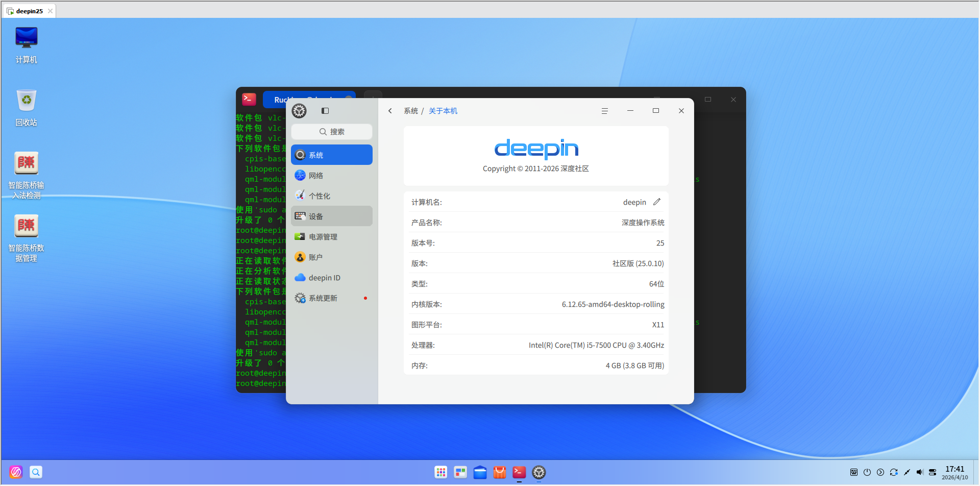This screenshot has width=980, height=486.
Task: Switch to 系统 via the breadcrumb
Action: pyautogui.click(x=411, y=110)
